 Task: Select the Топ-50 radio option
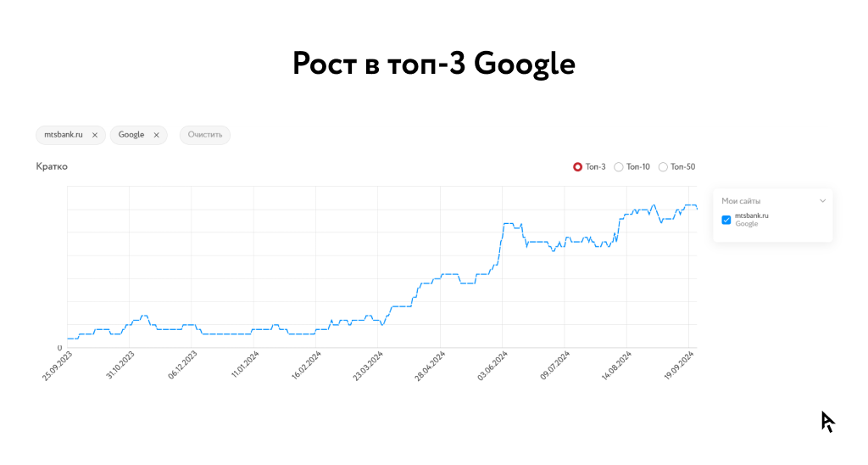click(663, 167)
